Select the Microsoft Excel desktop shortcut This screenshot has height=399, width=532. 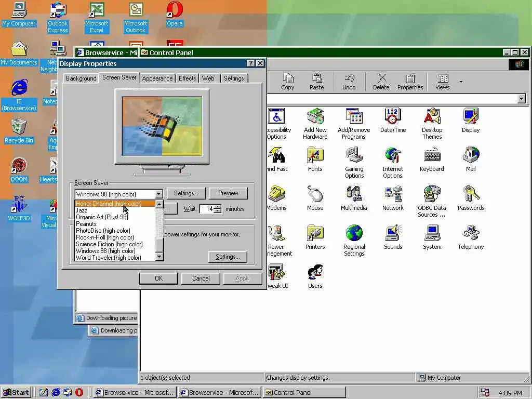tap(97, 18)
